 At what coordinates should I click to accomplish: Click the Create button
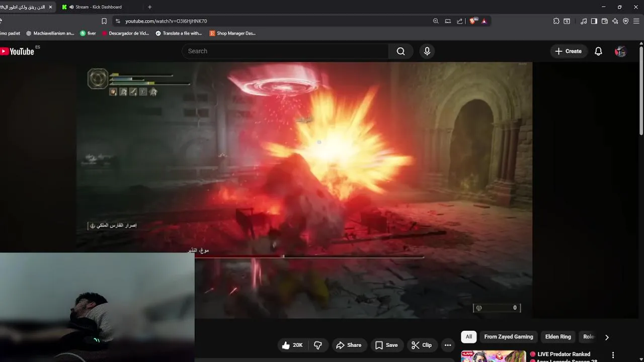click(569, 51)
